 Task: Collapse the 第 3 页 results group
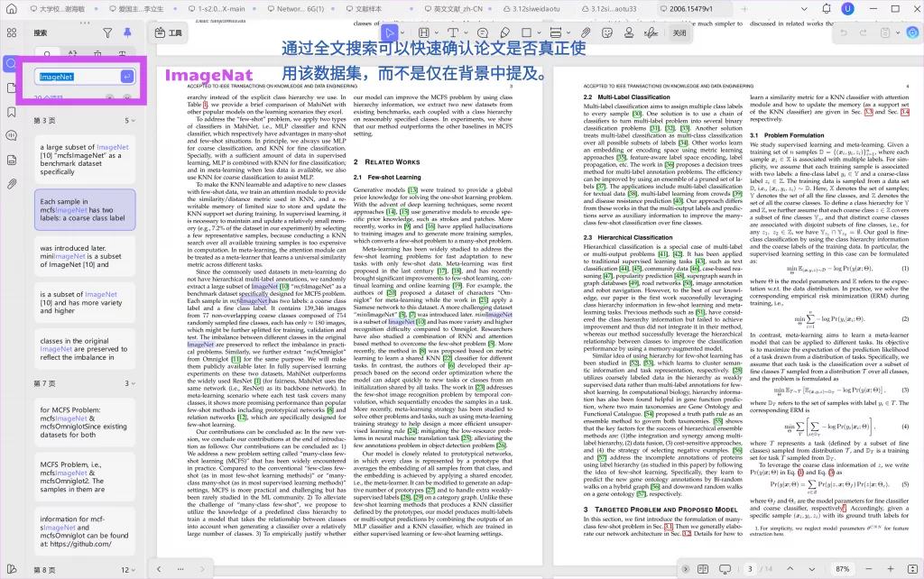132,120
